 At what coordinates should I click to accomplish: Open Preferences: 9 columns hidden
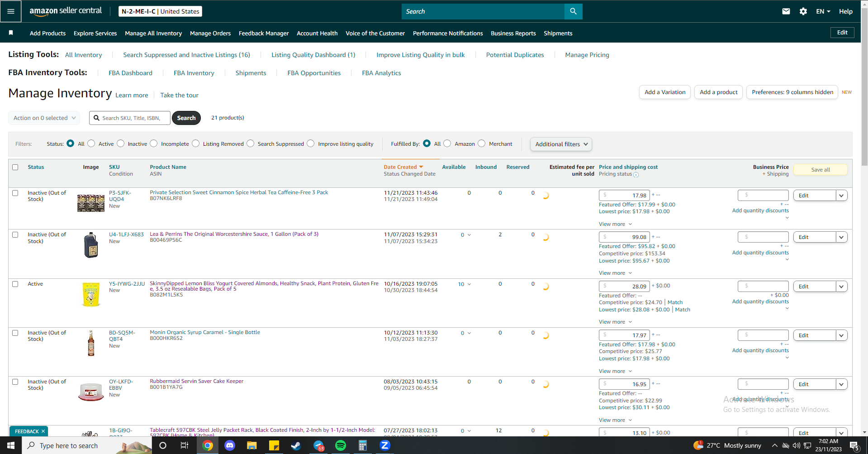point(792,92)
